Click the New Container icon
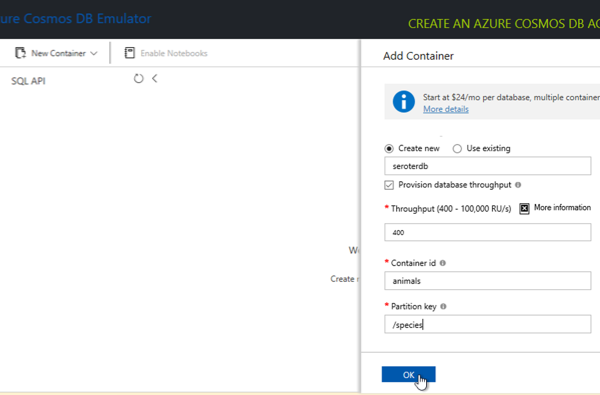The width and height of the screenshot is (600, 395). tap(20, 53)
